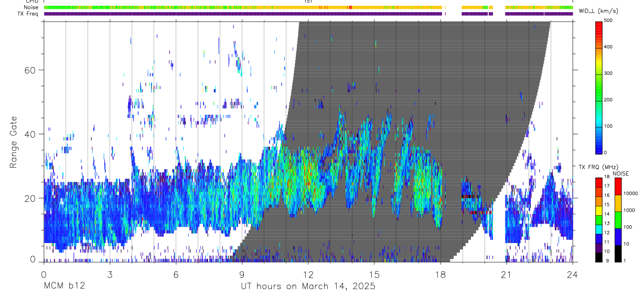
Task: Select the green segment of NOISE colorbar
Action: click(618, 220)
